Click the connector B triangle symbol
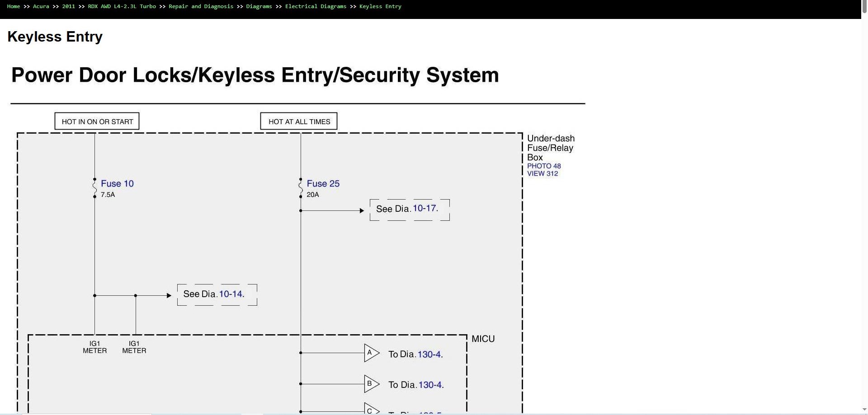868x415 pixels. pyautogui.click(x=372, y=384)
